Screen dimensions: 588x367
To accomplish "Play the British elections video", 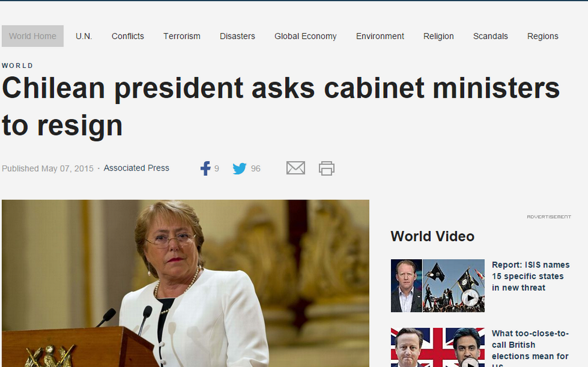I will (470, 363).
